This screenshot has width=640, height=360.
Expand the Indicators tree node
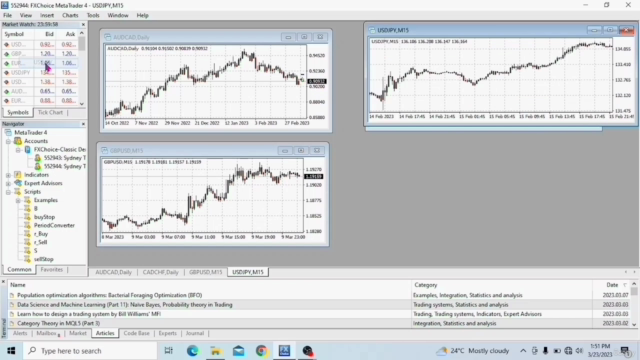[8, 175]
